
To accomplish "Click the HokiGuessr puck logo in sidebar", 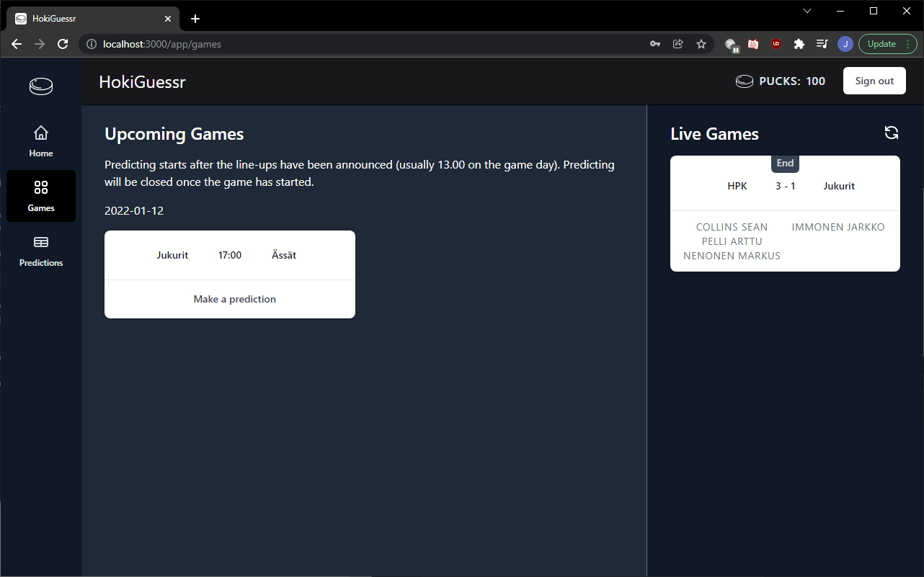I will [x=40, y=86].
